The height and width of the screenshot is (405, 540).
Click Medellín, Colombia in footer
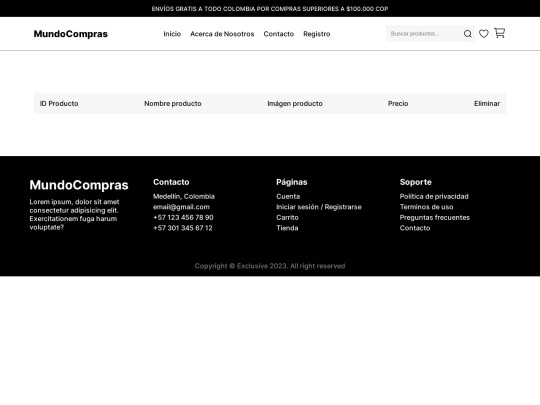(184, 196)
